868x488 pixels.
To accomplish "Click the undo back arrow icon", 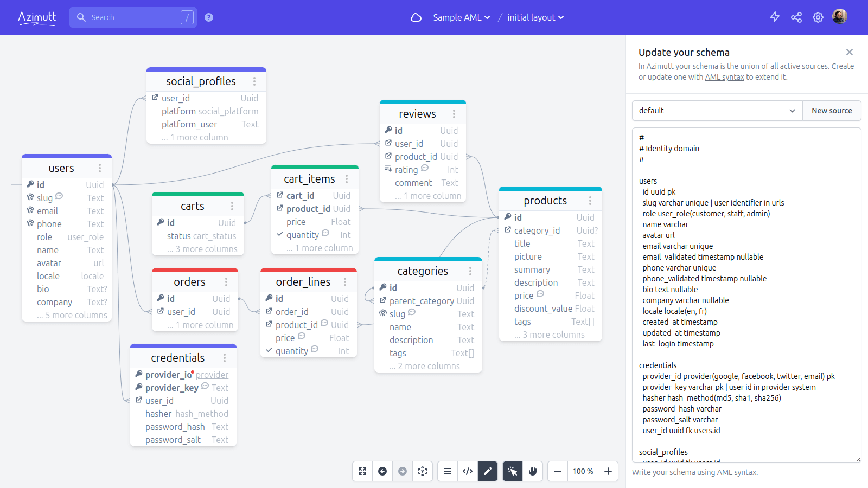I will click(x=382, y=471).
